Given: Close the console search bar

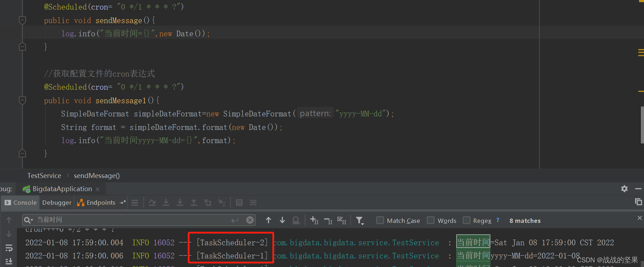Looking at the screenshot, I should [640, 218].
